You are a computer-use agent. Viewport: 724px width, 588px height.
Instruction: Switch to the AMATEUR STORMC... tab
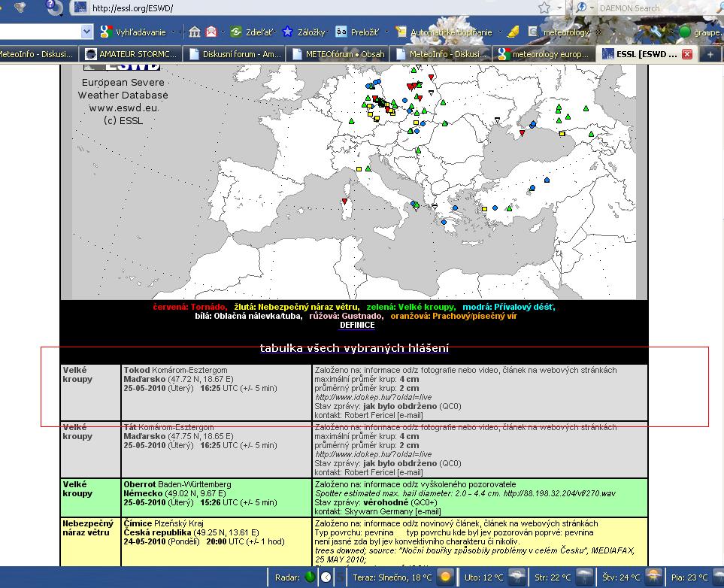tap(131, 54)
